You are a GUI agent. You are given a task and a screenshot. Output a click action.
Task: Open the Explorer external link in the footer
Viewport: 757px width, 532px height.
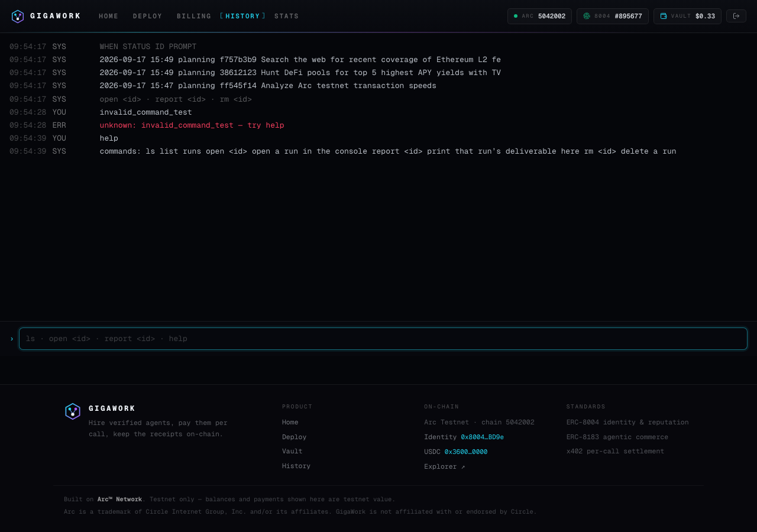tap(445, 467)
